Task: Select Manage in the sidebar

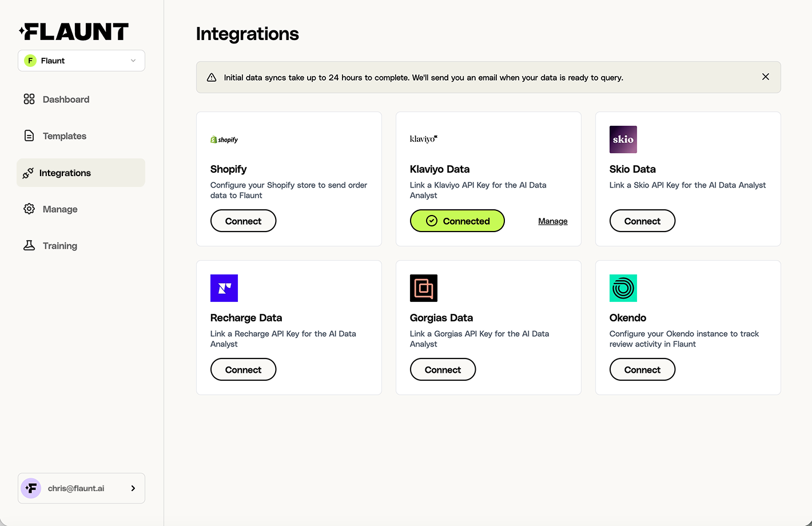Action: [x=59, y=209]
